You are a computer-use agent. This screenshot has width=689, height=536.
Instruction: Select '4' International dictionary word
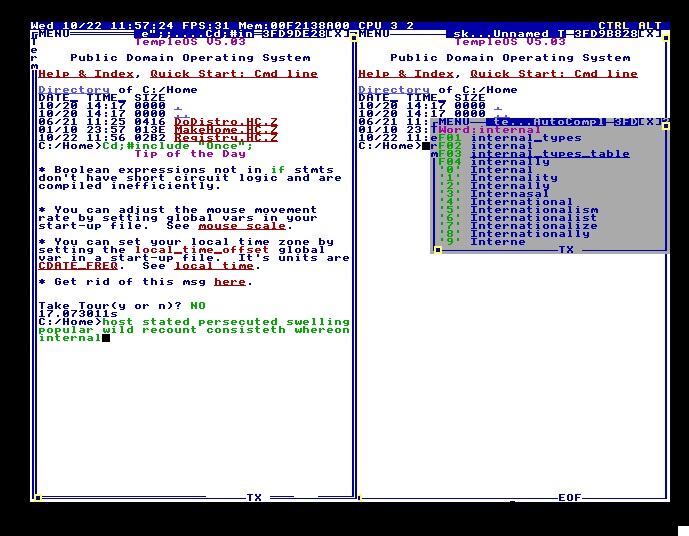506,202
